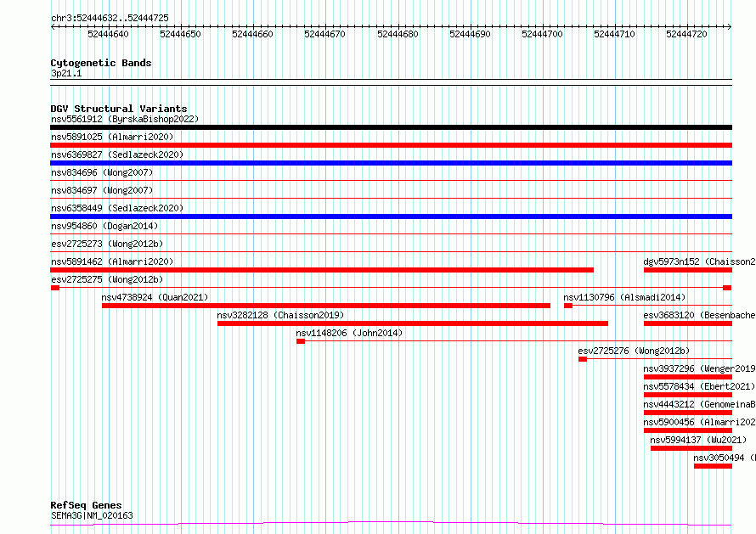Click nsv834697 (Wong2007) label
The width and height of the screenshot is (756, 534).
(x=102, y=190)
